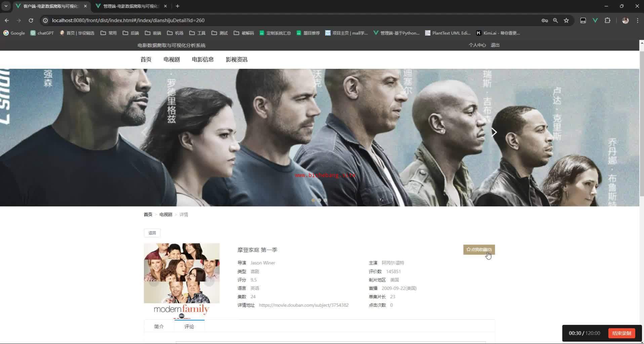Open the Kimi.ai bookmark
This screenshot has width=644, height=344.
[x=498, y=33]
